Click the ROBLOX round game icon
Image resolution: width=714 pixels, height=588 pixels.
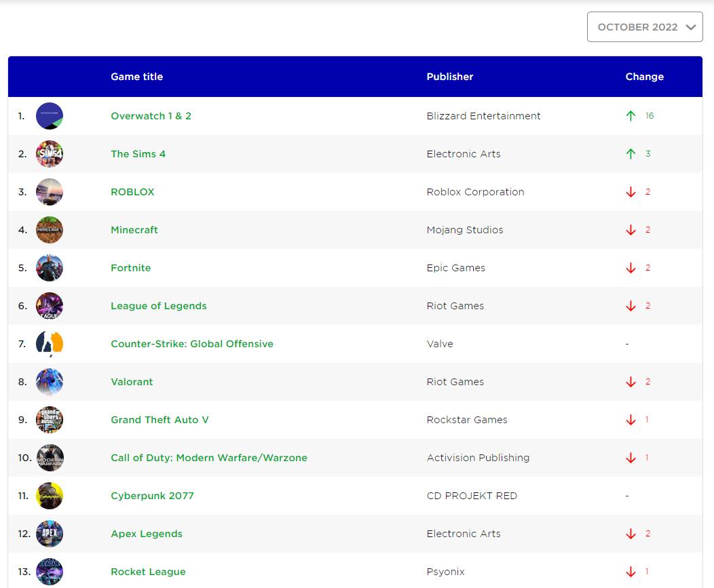[50, 192]
